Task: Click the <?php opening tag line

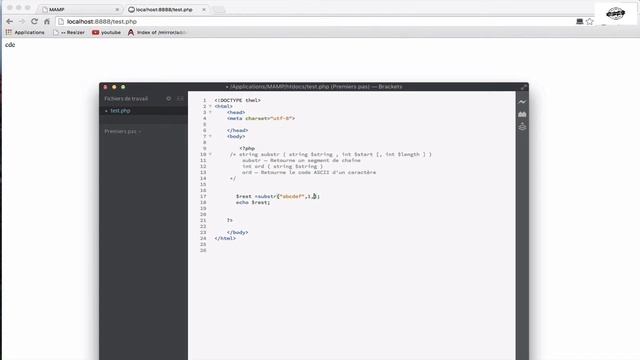Action: point(247,149)
